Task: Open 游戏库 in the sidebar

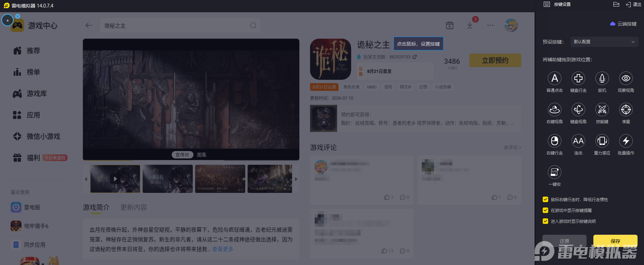Action: coord(30,94)
